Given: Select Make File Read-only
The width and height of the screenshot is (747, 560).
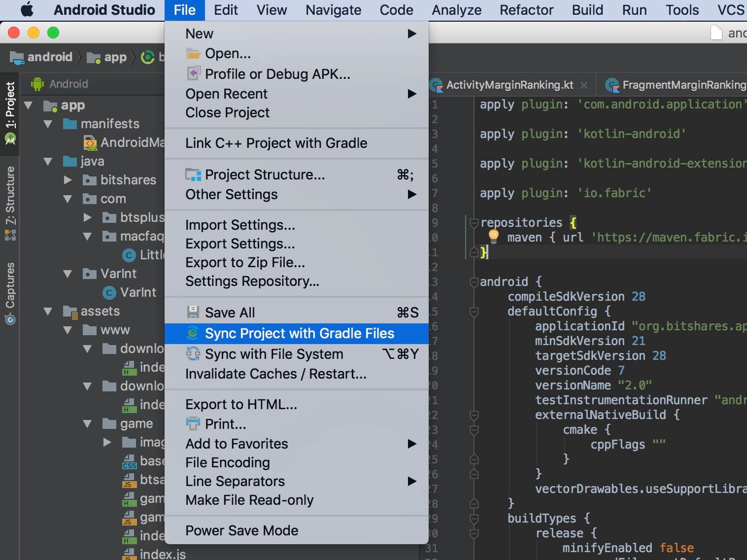Looking at the screenshot, I should click(x=297, y=500).
